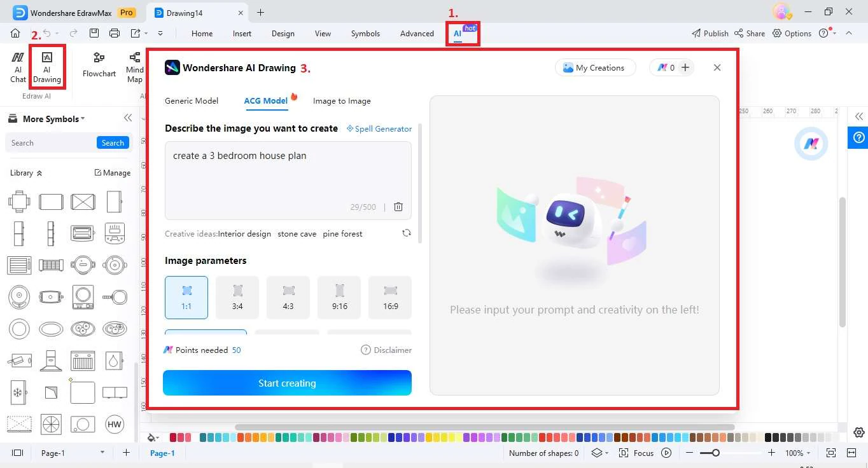Open Manage library option
The width and height of the screenshot is (868, 468).
click(113, 173)
